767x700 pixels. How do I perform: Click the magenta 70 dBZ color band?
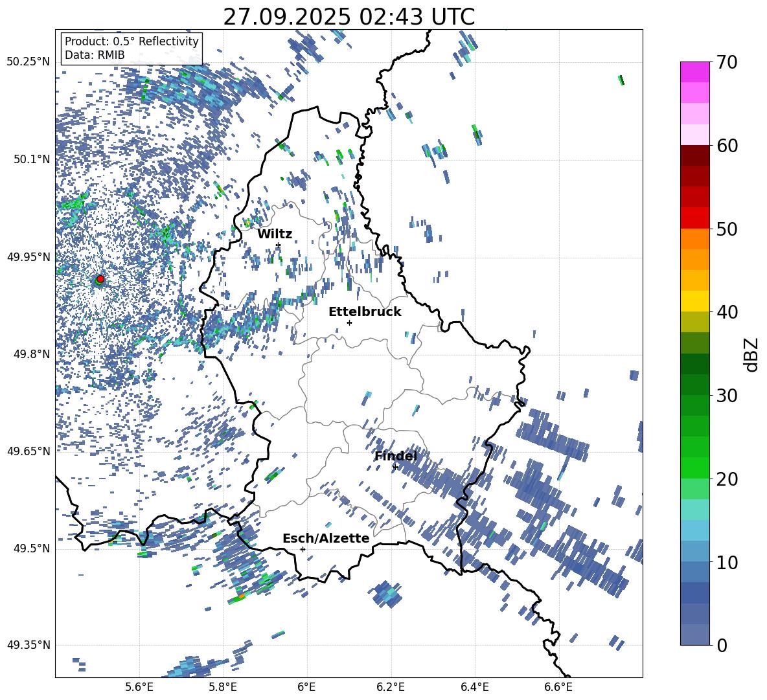[x=694, y=72]
